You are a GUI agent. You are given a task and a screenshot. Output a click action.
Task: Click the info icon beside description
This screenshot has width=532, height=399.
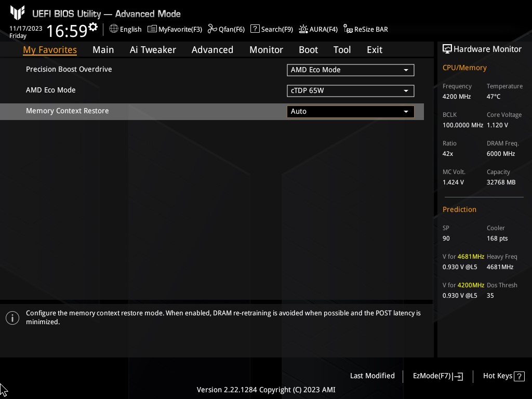(x=12, y=318)
